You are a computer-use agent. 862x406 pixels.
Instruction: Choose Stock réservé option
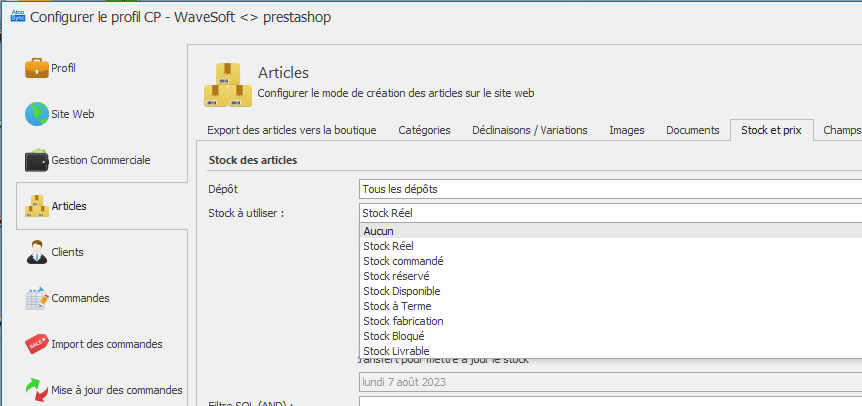tap(611, 276)
